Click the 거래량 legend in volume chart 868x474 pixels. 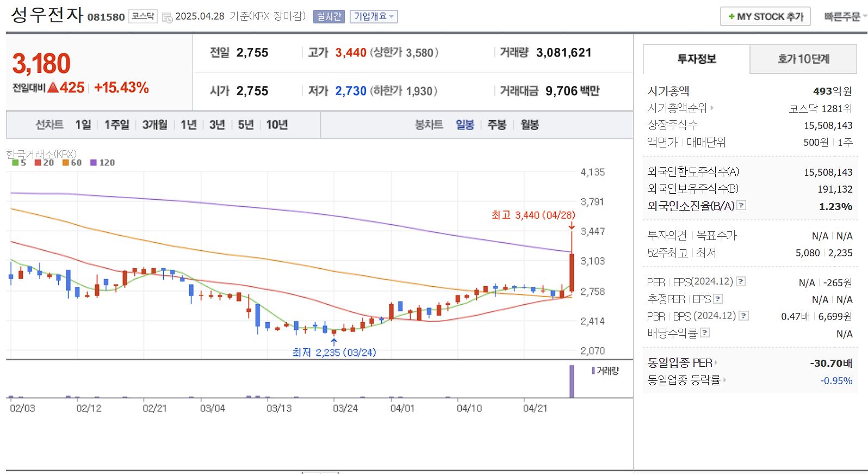(605, 371)
